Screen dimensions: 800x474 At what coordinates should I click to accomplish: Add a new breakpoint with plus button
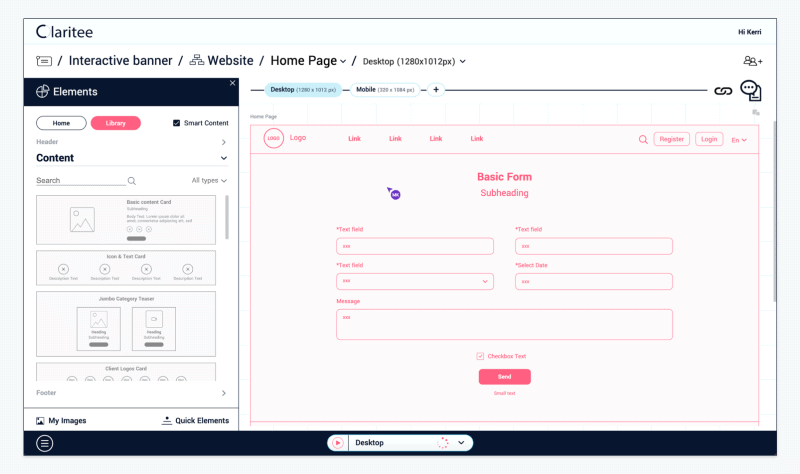(436, 90)
